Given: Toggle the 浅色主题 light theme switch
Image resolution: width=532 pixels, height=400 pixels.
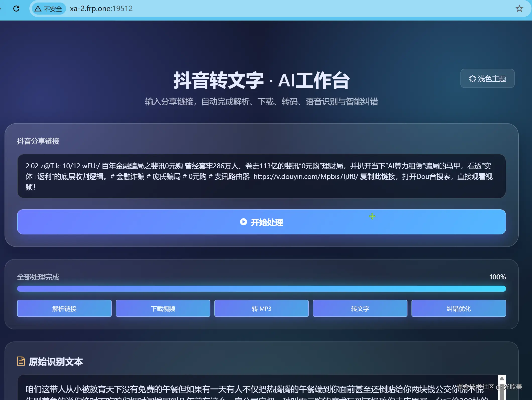Looking at the screenshot, I should click(x=487, y=79).
